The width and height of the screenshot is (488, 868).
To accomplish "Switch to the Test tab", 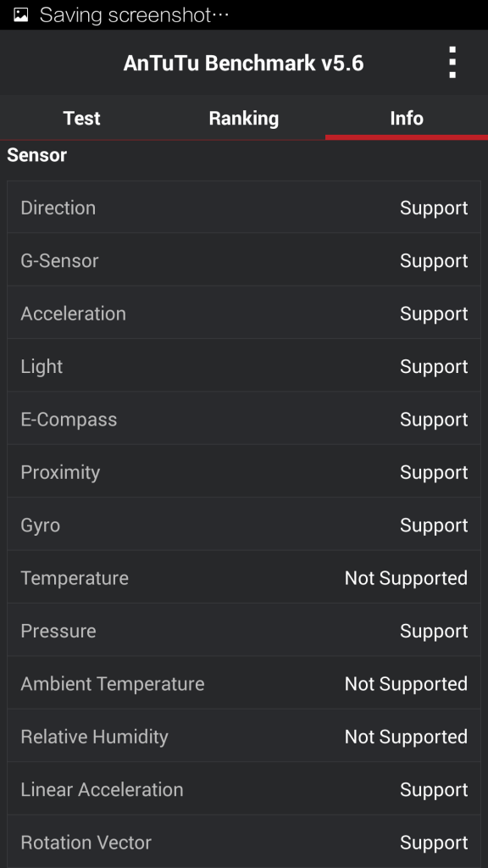I will pos(81,118).
